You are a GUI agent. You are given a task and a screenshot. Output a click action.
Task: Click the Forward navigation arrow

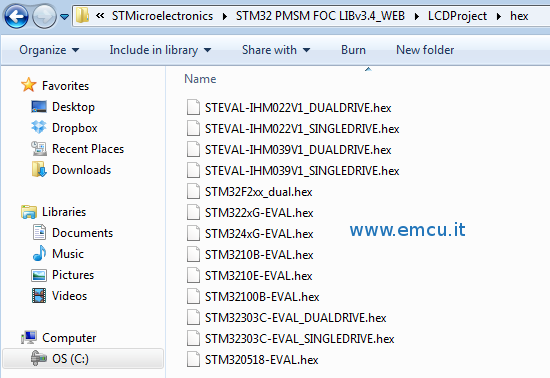(x=44, y=16)
